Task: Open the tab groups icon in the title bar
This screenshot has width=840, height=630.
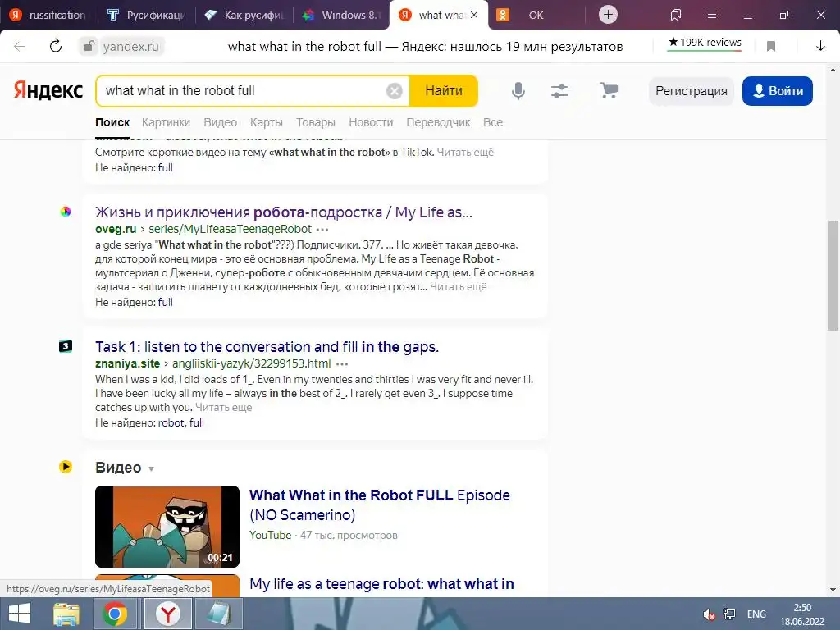Action: (x=676, y=15)
